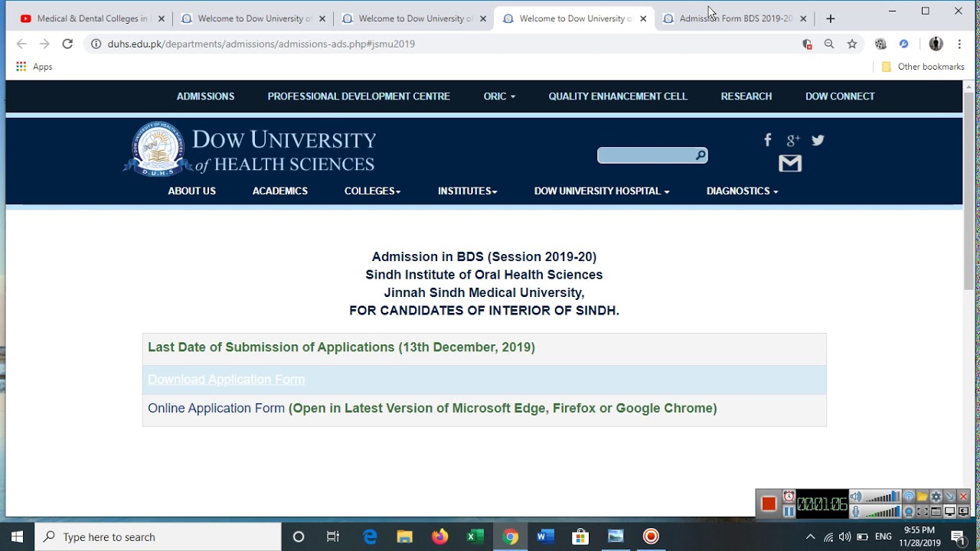Mute the recorder speaker audio icon
This screenshot has width=980, height=551.
coord(856,497)
